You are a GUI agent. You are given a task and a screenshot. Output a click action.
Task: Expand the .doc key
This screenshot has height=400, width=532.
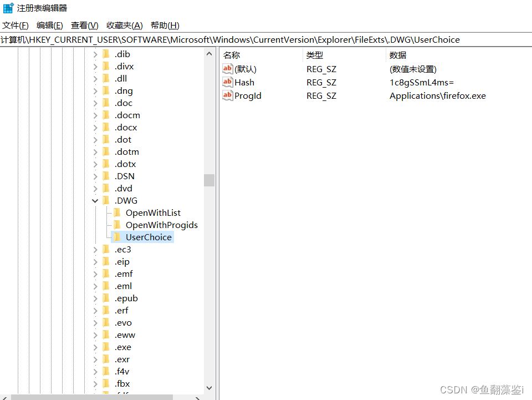click(95, 103)
